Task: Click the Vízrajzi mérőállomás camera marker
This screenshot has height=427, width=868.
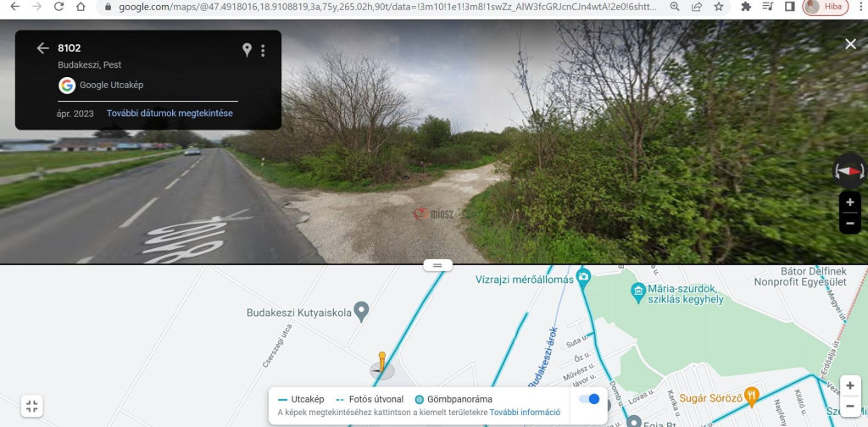Action: click(x=583, y=276)
